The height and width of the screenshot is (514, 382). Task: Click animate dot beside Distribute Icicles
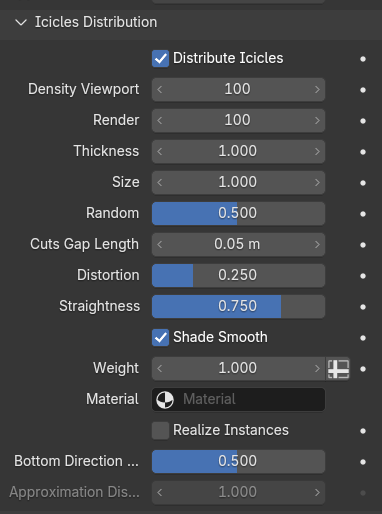click(x=363, y=59)
